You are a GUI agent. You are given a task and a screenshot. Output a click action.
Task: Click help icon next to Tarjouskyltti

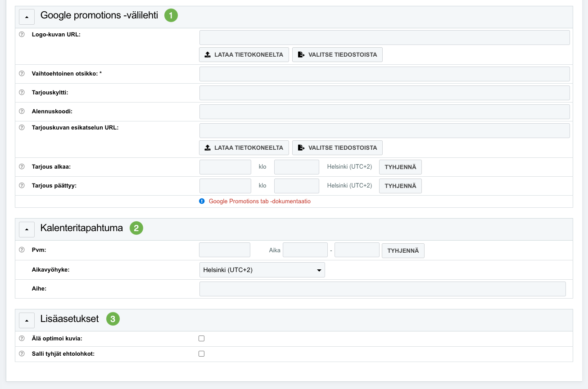tap(22, 92)
